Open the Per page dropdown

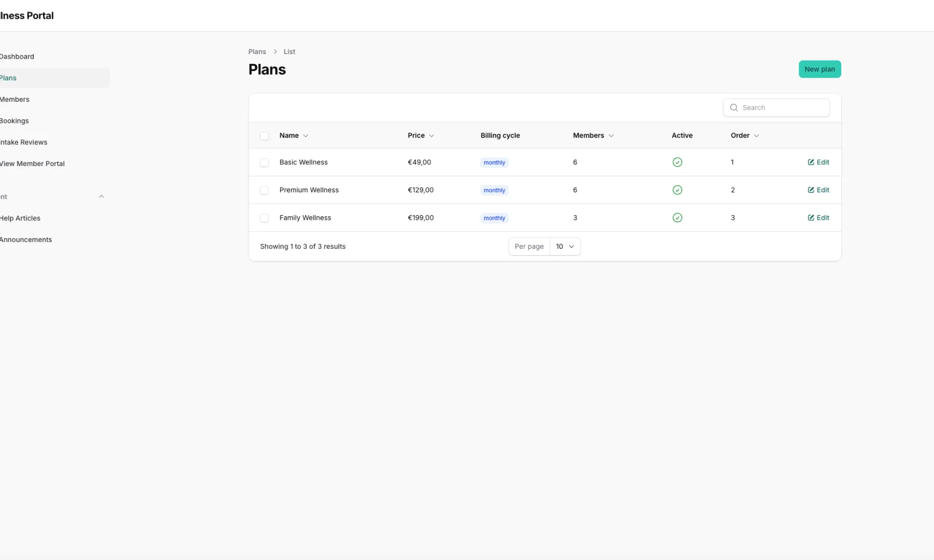pos(565,246)
